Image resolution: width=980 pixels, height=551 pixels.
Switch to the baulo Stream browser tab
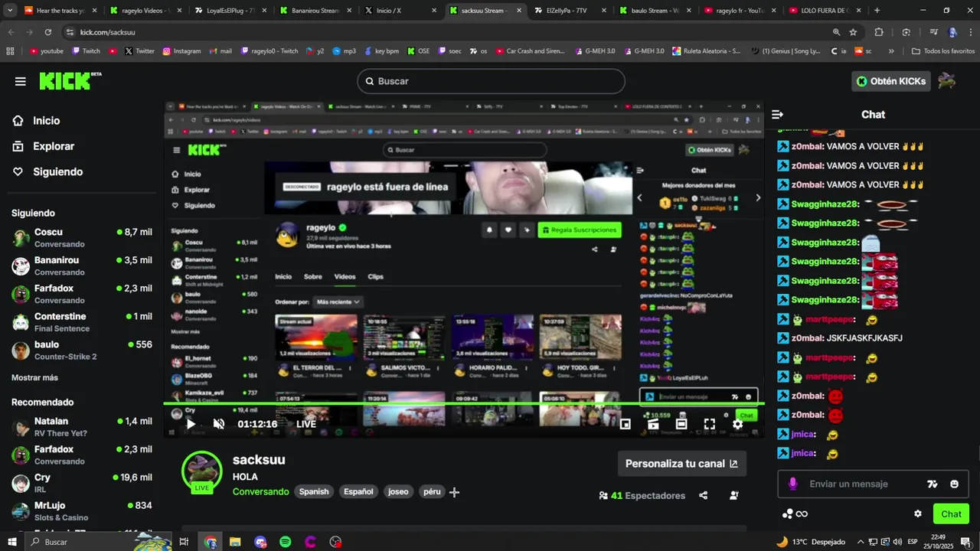(x=654, y=11)
